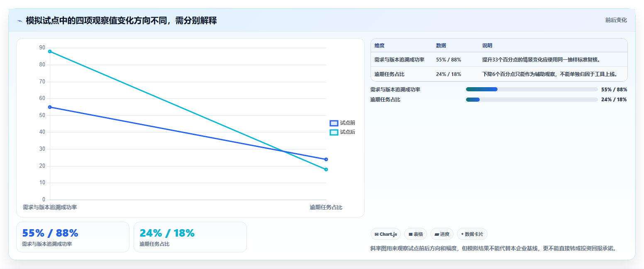This screenshot has width=644, height=269.
Task: Select the 数据卡片 chip
Action: pyautogui.click(x=472, y=234)
